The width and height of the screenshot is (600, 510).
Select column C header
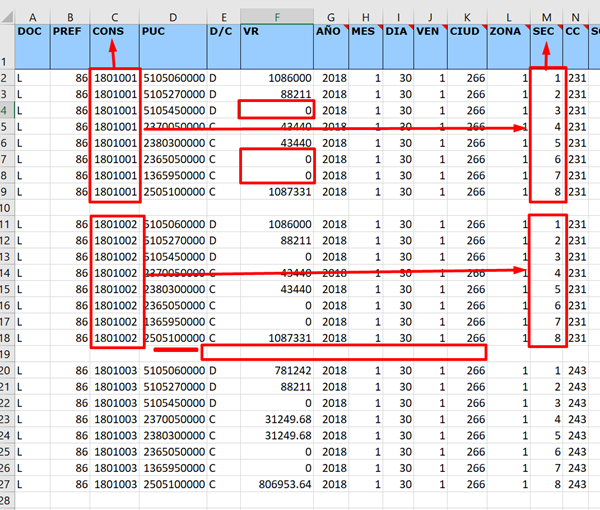click(114, 17)
